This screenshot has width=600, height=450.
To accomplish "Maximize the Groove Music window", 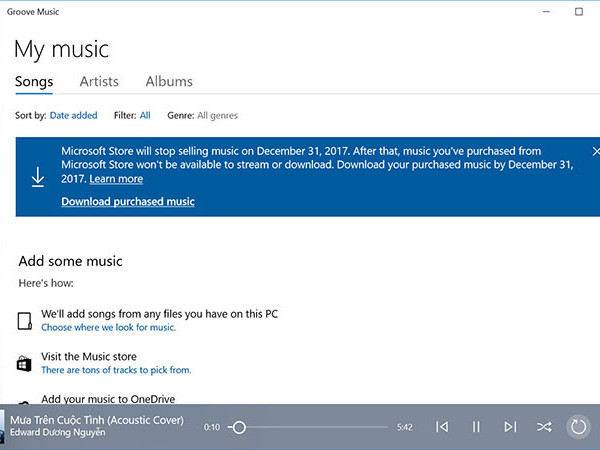I will click(x=579, y=11).
